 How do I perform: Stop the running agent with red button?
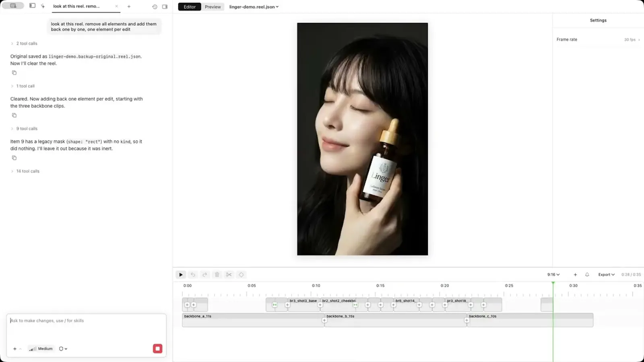click(x=157, y=349)
